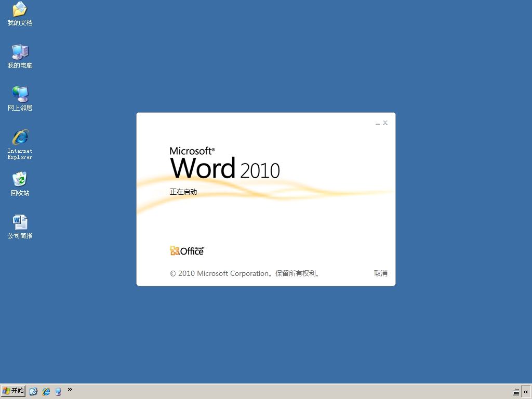Expand the quick launch overflow chevron
Image resolution: width=532 pixels, height=399 pixels.
coord(70,390)
